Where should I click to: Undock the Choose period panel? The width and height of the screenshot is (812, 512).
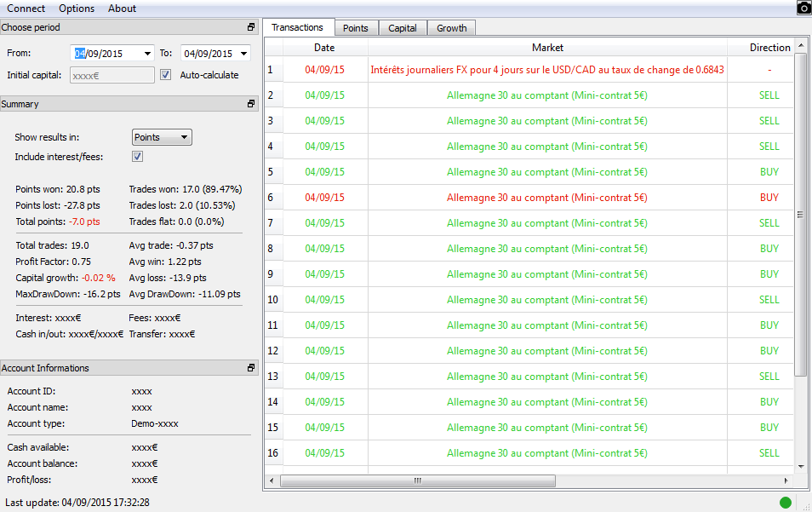(x=251, y=27)
